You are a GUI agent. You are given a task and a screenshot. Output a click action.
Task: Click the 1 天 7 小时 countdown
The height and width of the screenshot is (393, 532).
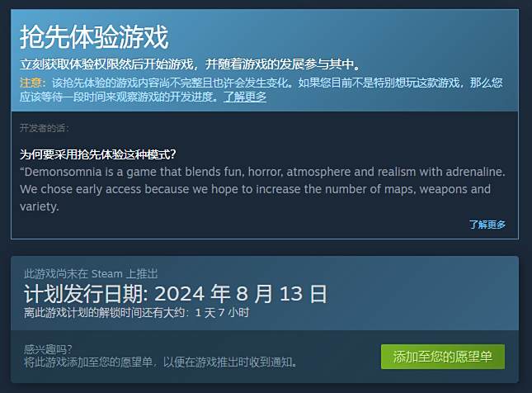222,312
